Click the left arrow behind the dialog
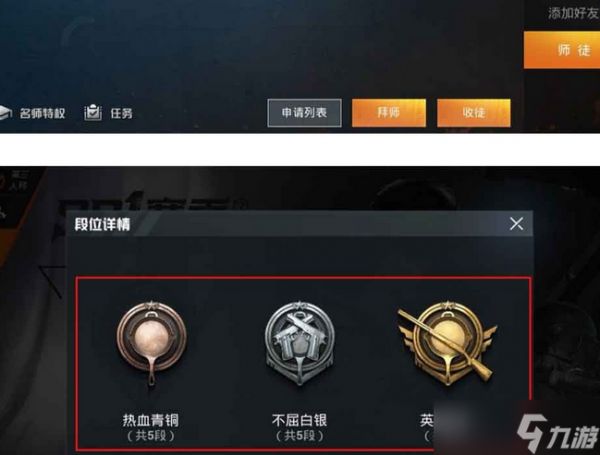This screenshot has width=600, height=455. pyautogui.click(x=52, y=281)
